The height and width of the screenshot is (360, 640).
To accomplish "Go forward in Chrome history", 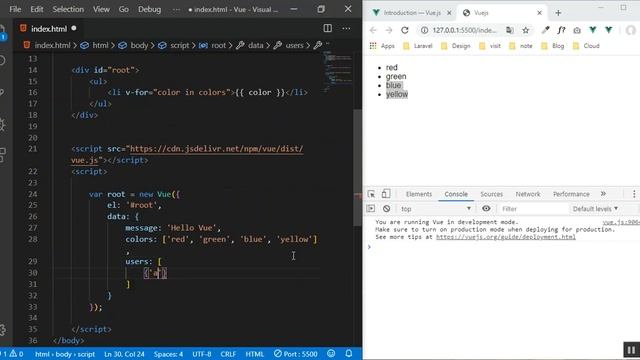I will coord(389,30).
